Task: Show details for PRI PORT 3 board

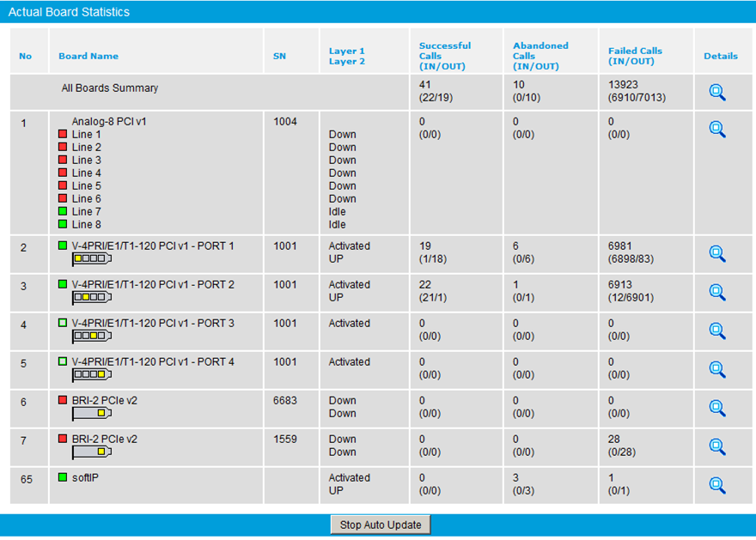Action: pyautogui.click(x=717, y=331)
